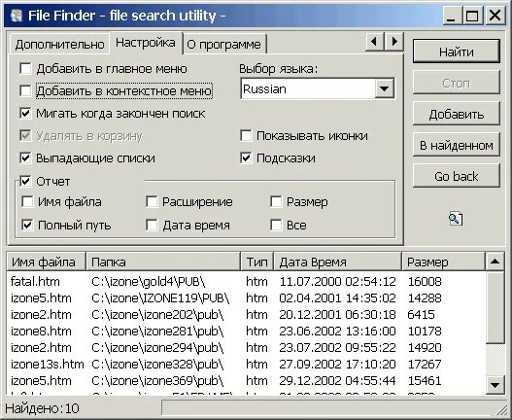
Task: Open the language dropdown showing Russian
Action: [385, 88]
